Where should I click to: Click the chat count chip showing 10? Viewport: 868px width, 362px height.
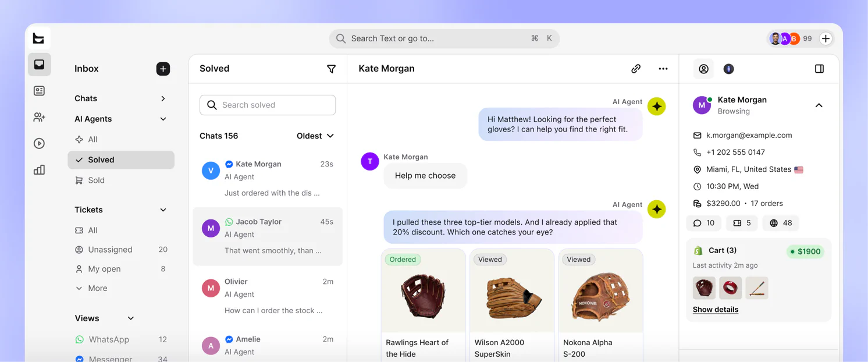704,223
